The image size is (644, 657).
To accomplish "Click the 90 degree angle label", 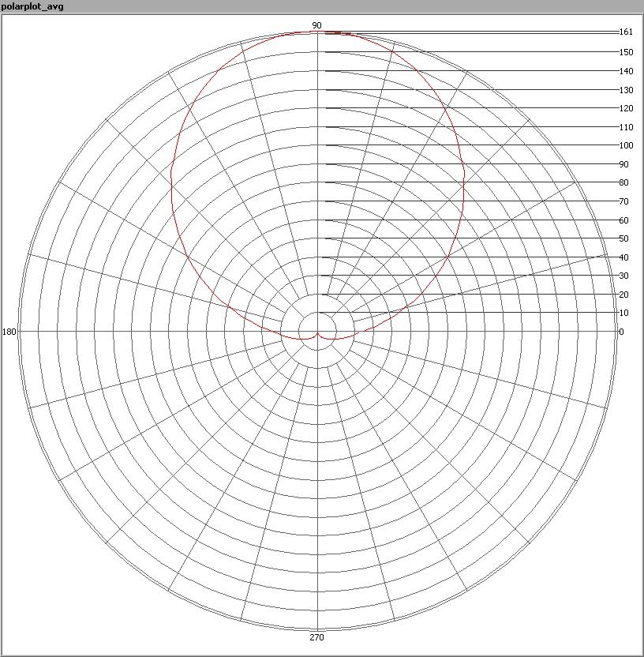I will tap(316, 25).
